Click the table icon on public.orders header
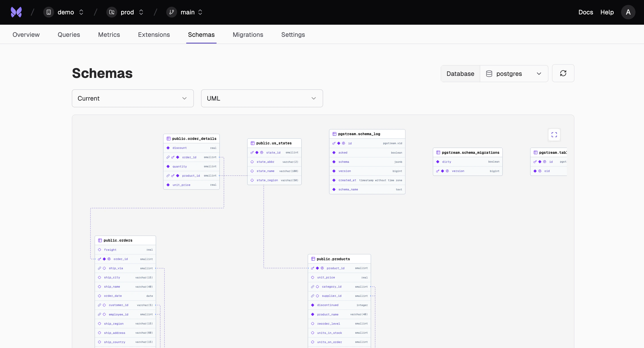The height and width of the screenshot is (348, 644). [x=100, y=240]
